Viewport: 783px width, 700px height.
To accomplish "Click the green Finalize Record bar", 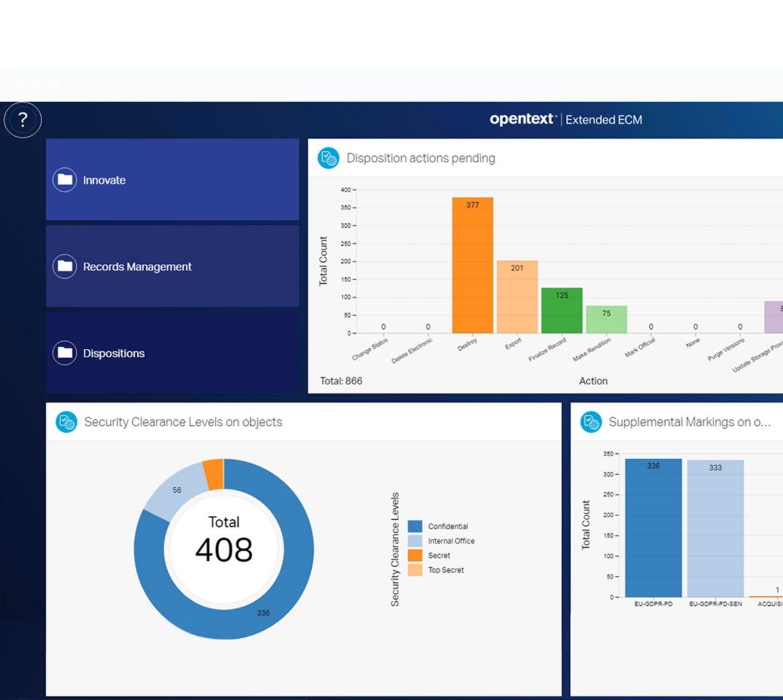I will click(x=561, y=313).
